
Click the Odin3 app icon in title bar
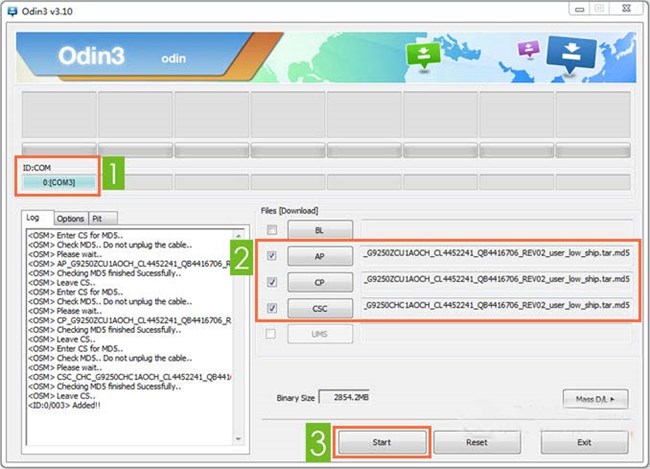[10, 9]
